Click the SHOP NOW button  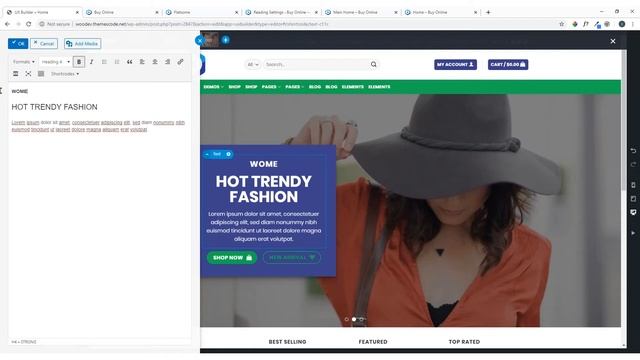point(232,258)
